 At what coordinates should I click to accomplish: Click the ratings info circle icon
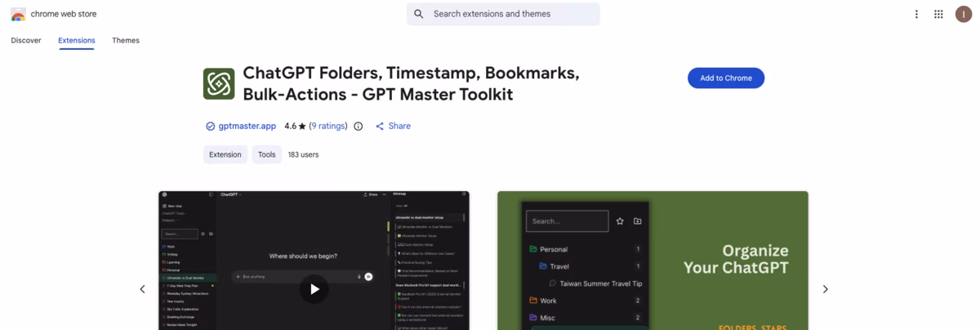(x=358, y=127)
